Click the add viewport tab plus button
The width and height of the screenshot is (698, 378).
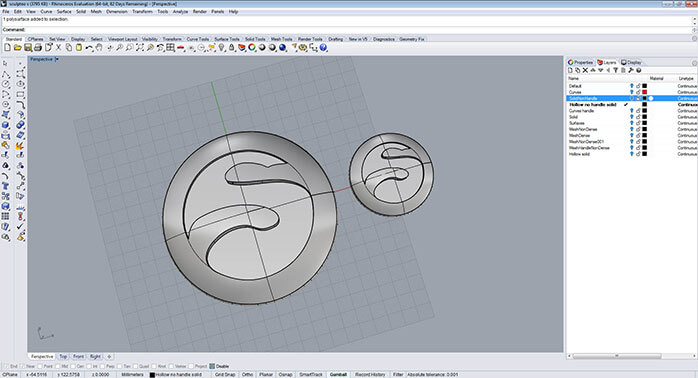click(x=109, y=357)
